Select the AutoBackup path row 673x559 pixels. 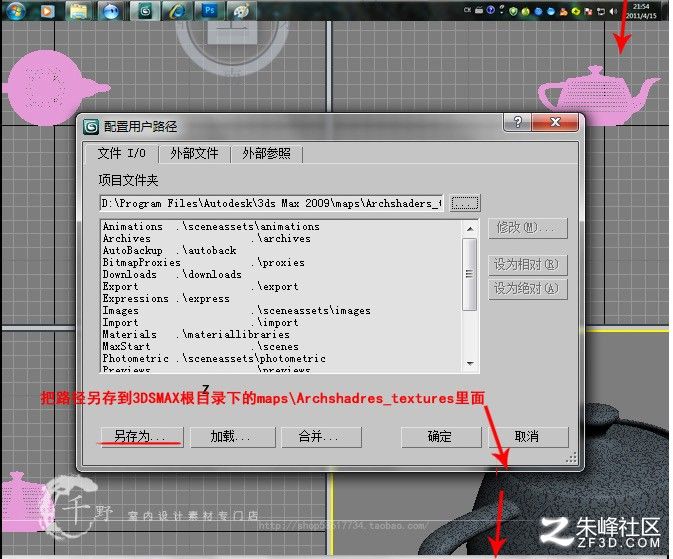[281, 250]
